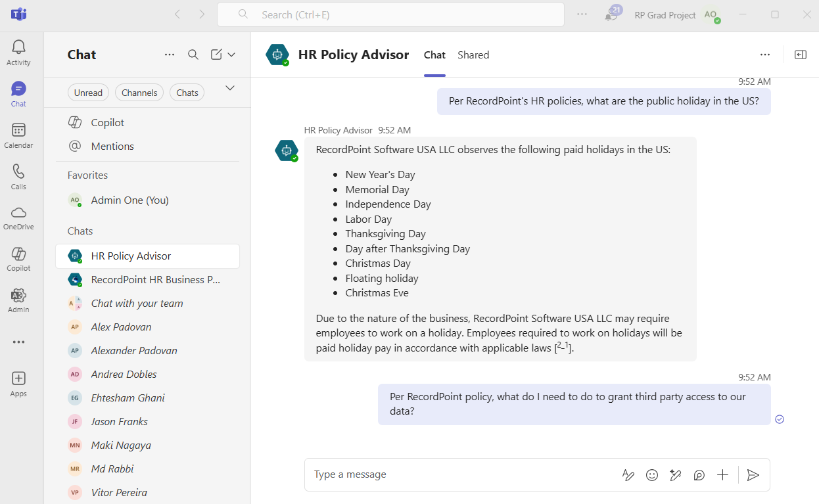Open settings and more next to search
This screenshot has width=819, height=504.
pos(582,14)
